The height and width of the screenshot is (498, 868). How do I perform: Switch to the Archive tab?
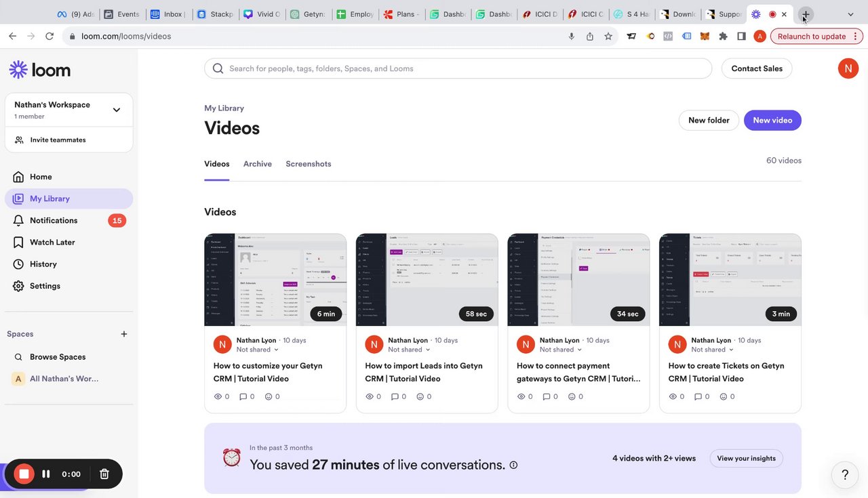tap(258, 164)
